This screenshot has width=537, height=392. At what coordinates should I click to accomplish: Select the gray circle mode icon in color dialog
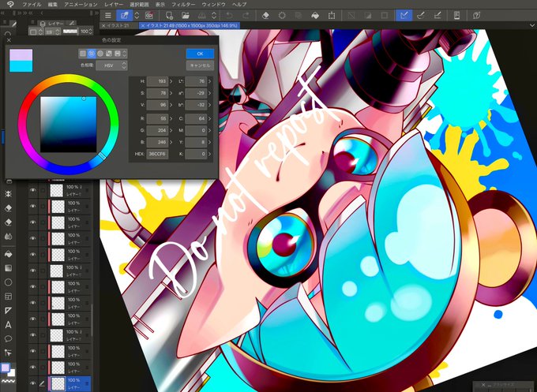point(100,54)
